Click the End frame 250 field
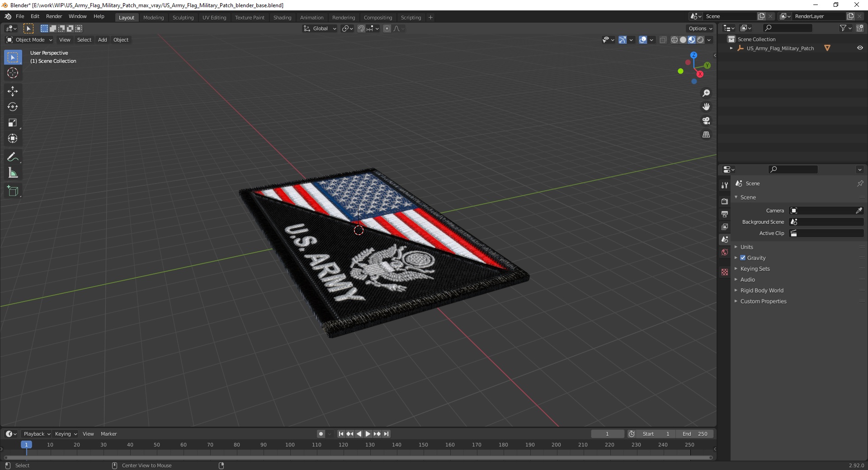Screen dimensions: 868x470 tap(694, 434)
